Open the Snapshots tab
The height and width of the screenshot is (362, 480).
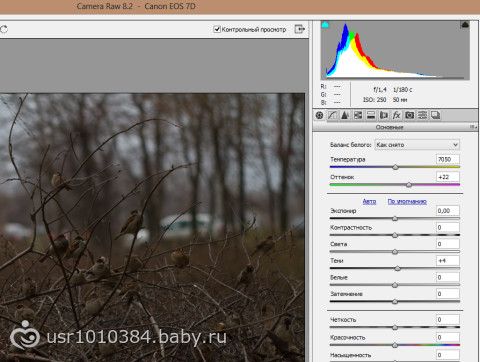point(435,115)
